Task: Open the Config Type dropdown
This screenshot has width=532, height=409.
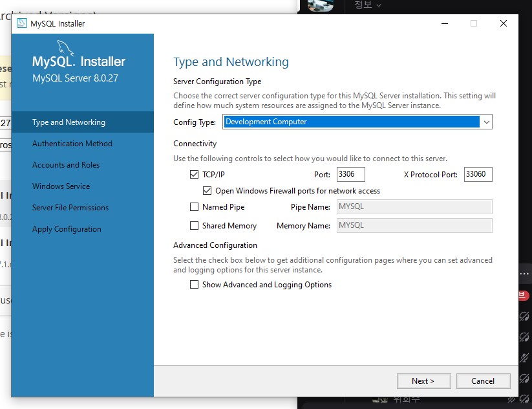Action: tap(357, 122)
